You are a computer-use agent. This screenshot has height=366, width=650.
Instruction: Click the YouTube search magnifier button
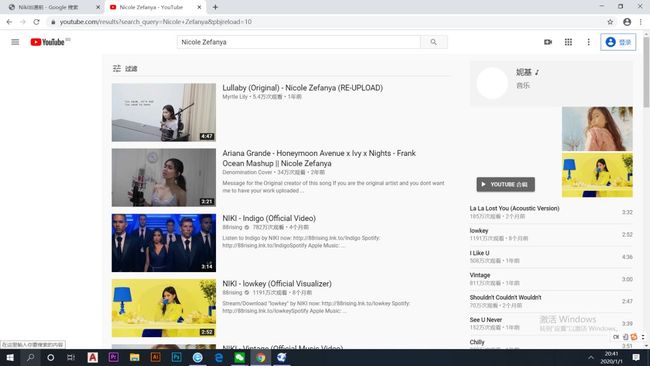pos(434,42)
